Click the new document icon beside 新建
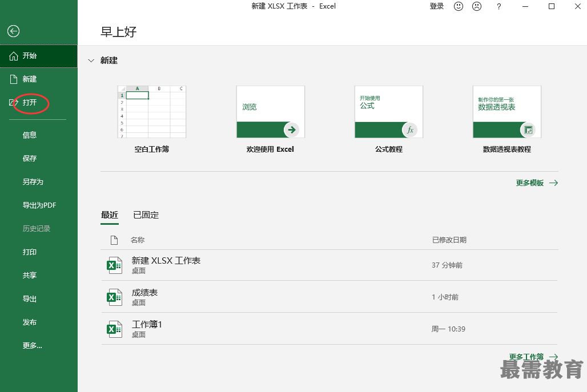Image resolution: width=587 pixels, height=392 pixels. tap(14, 79)
